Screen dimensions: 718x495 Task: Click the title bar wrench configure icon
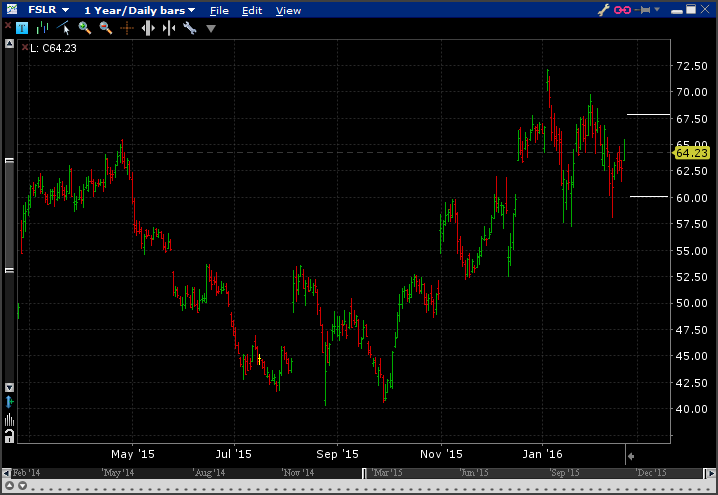pos(604,10)
